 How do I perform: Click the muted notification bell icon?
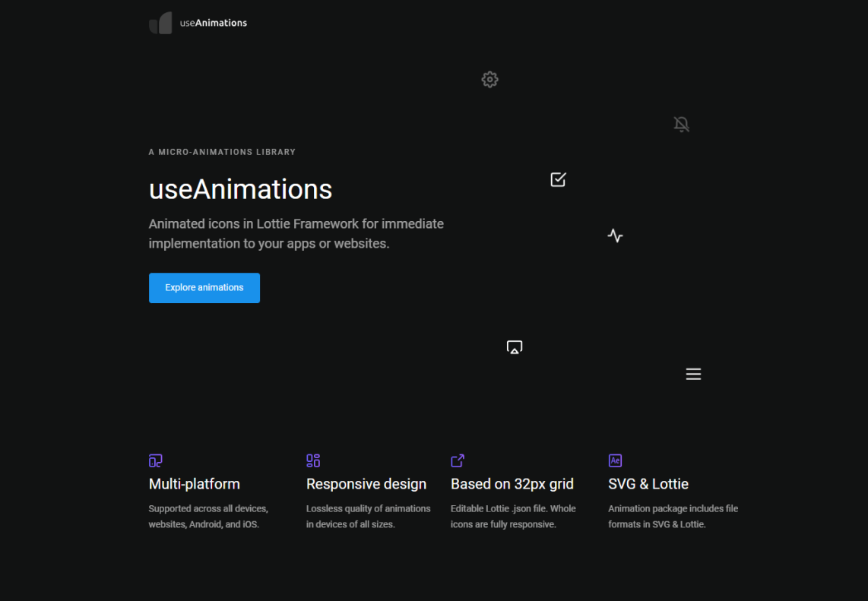[682, 124]
